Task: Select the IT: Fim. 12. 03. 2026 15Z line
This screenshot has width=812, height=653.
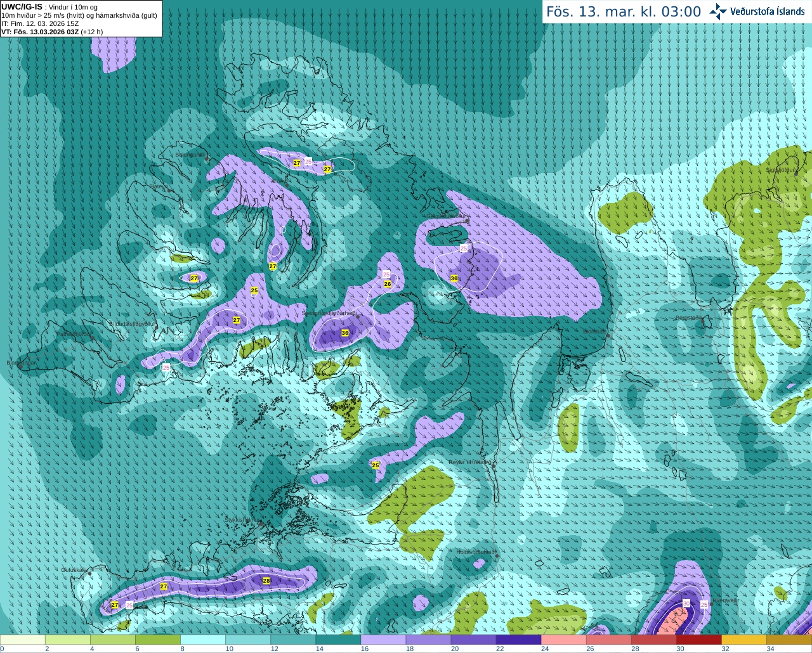Action: 40,23
